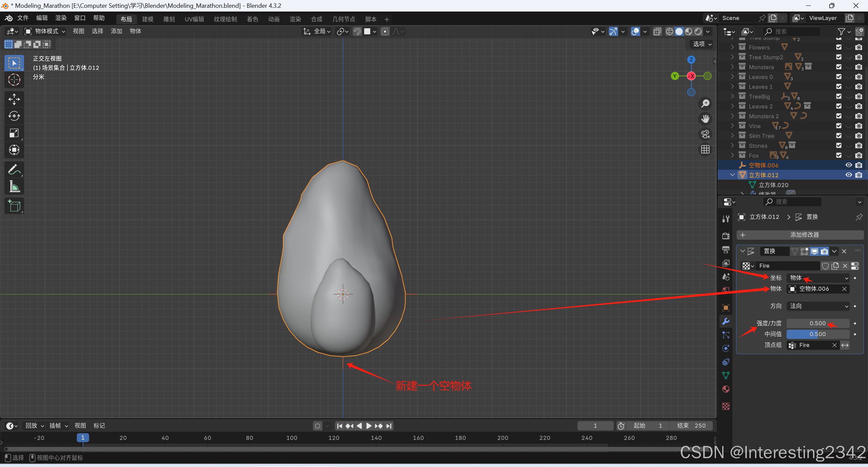Select the Rotate tool
868x467 pixels.
pyautogui.click(x=14, y=116)
